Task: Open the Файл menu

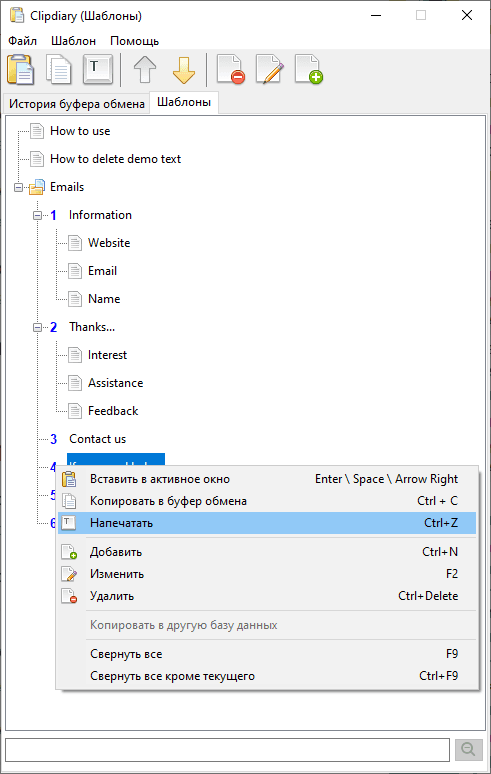Action: [x=22, y=40]
